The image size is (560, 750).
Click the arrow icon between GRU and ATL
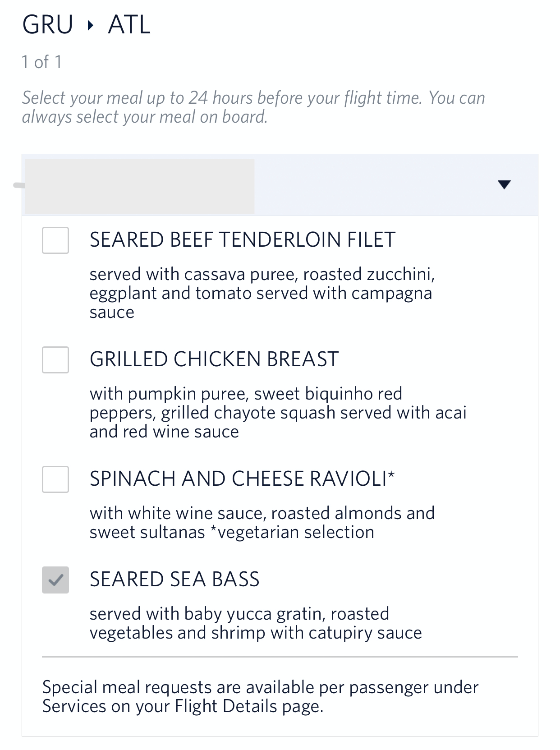click(91, 25)
